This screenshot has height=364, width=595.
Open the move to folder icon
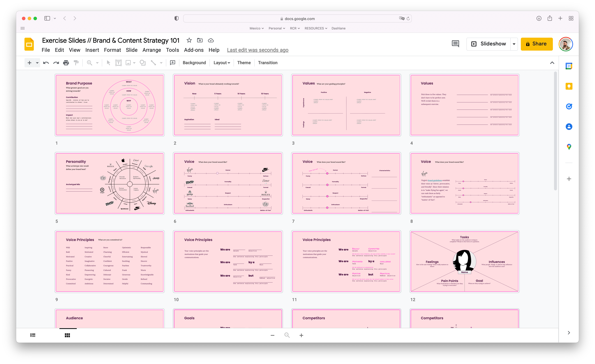pyautogui.click(x=200, y=40)
